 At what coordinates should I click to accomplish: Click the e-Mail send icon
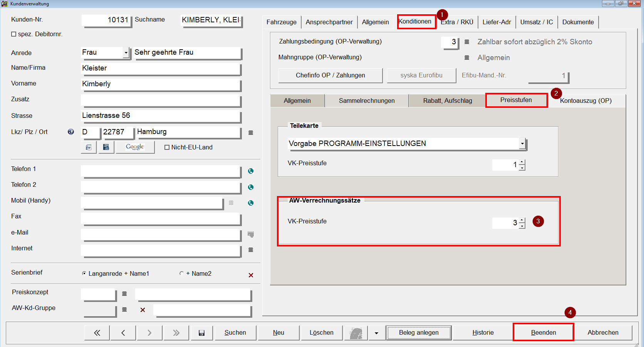(251, 234)
